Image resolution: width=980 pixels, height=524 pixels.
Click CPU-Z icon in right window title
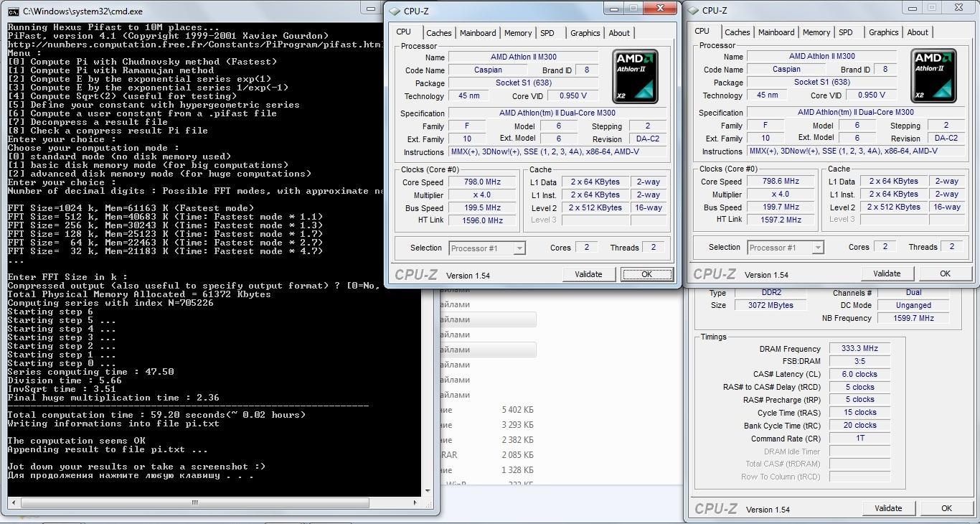click(694, 10)
